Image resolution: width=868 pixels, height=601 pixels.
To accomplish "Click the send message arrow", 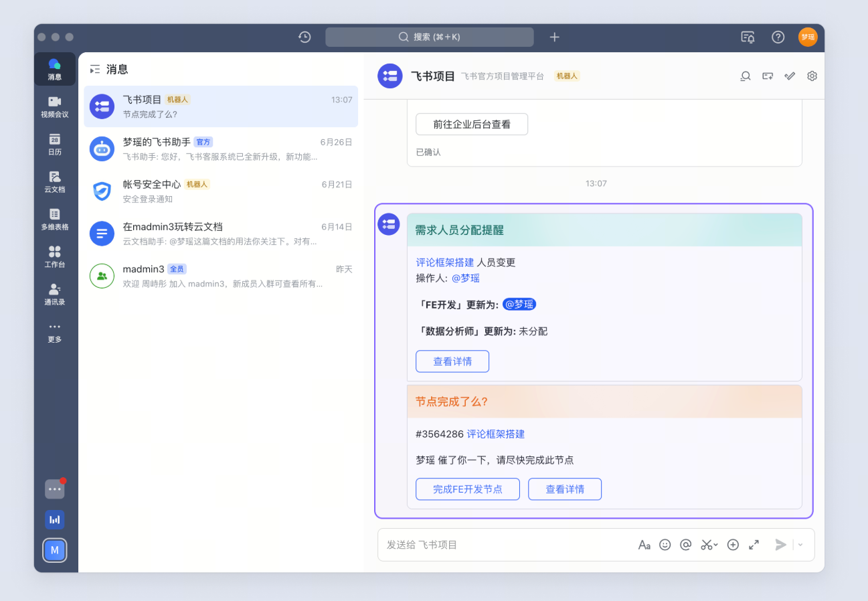I will [780, 545].
